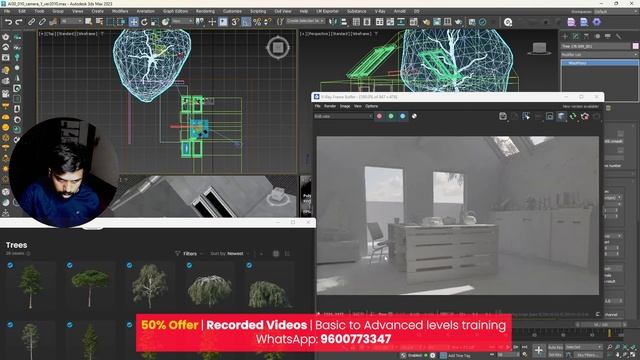Click the object name field in Modify panel
The height and width of the screenshot is (360, 640).
[x=596, y=46]
